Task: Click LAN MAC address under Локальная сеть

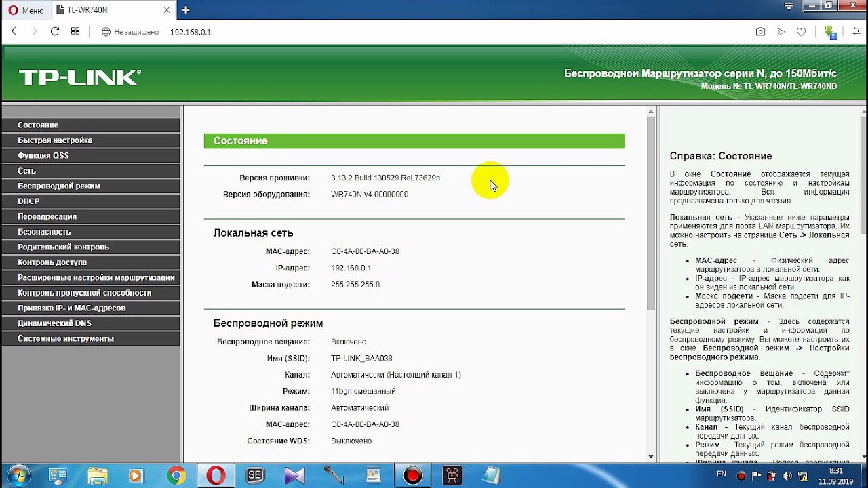Action: point(365,251)
